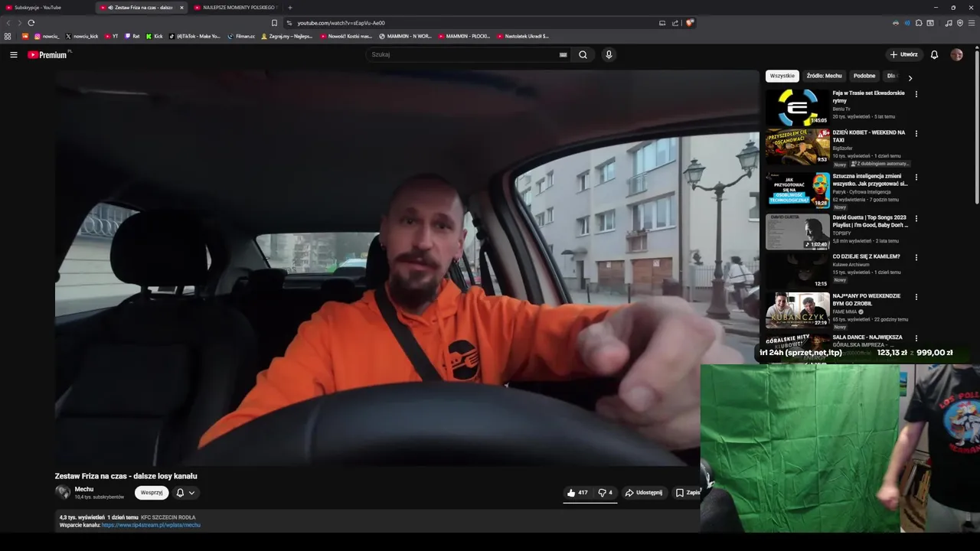Select the 'Źródło: Mechu' filter chip
Viewport: 980px width, 551px height.
click(824, 76)
